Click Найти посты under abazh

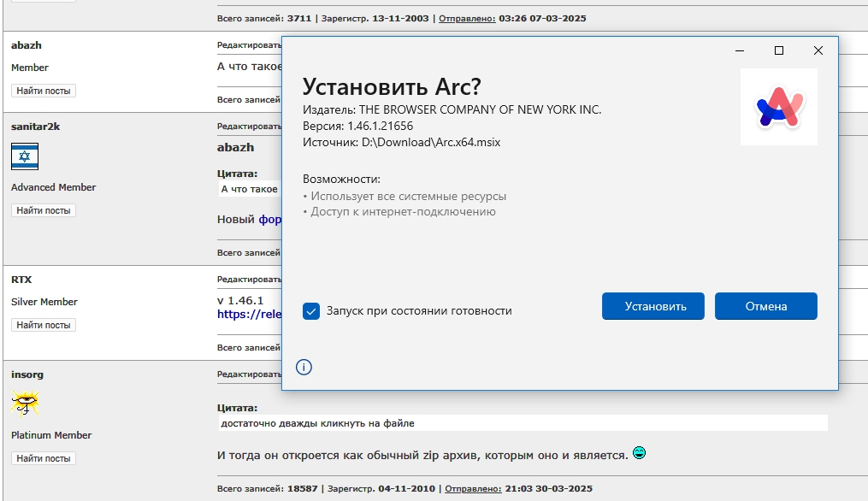[x=43, y=91]
